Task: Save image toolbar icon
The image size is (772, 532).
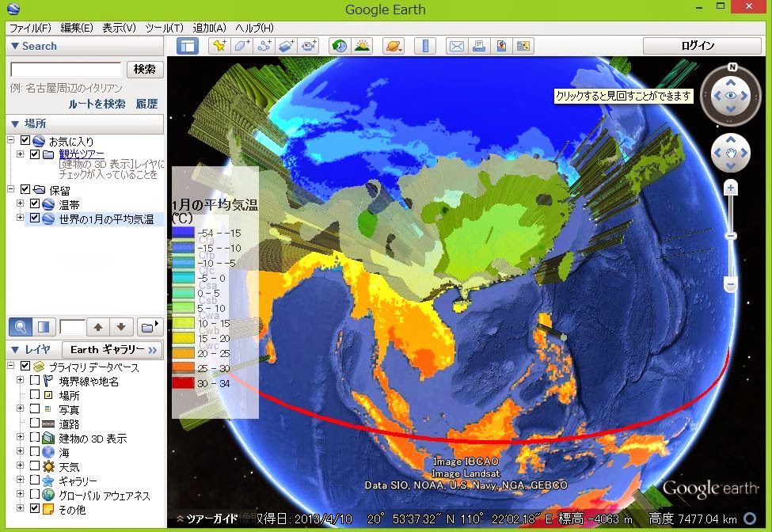Action: pyautogui.click(x=501, y=46)
